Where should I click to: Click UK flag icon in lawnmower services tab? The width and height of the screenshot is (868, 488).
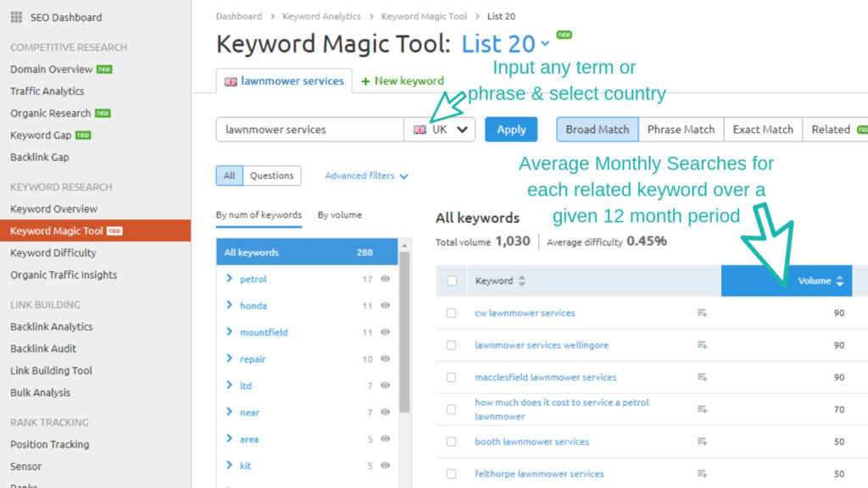point(231,81)
